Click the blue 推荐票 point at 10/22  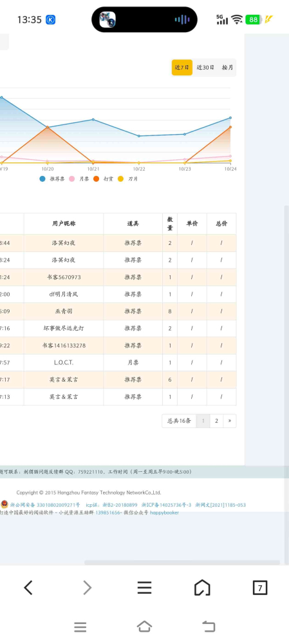139,136
